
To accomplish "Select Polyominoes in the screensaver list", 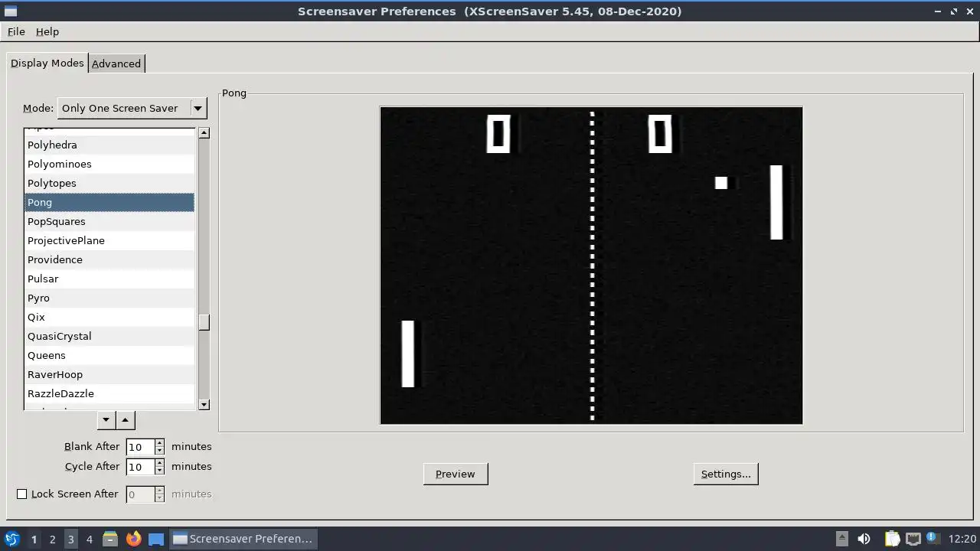I will (109, 164).
